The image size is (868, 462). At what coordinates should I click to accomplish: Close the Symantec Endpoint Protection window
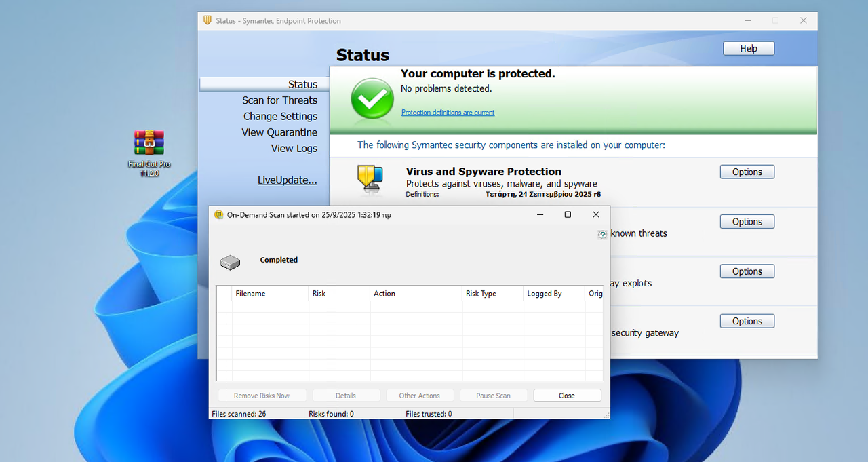(804, 20)
